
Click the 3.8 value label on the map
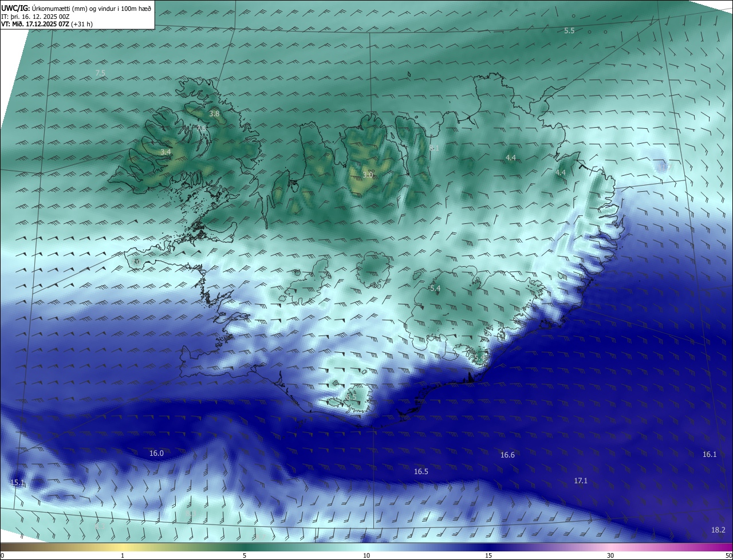coord(214,113)
